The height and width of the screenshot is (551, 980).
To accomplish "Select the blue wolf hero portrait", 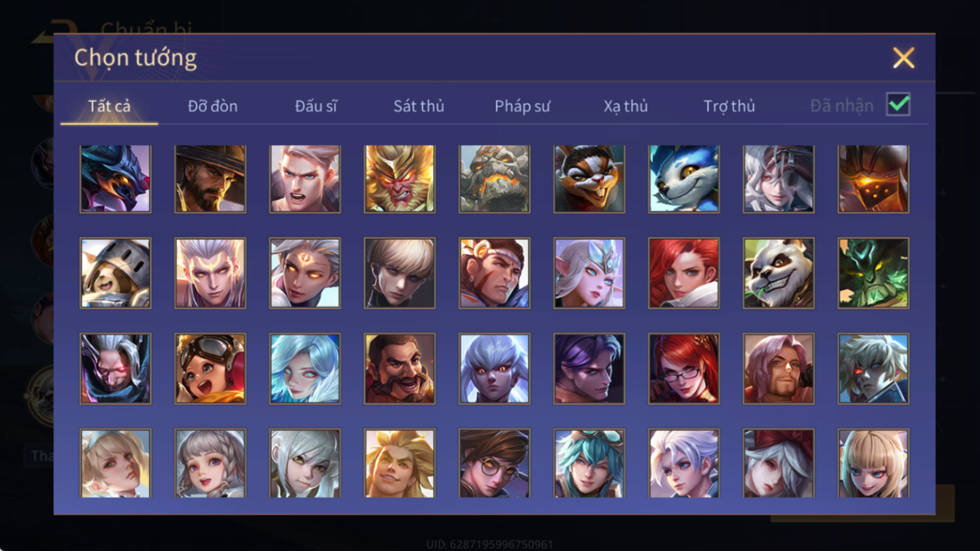I will [x=684, y=179].
